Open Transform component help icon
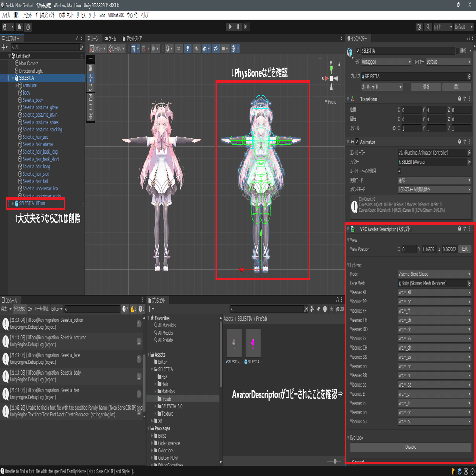 pyautogui.click(x=459, y=99)
